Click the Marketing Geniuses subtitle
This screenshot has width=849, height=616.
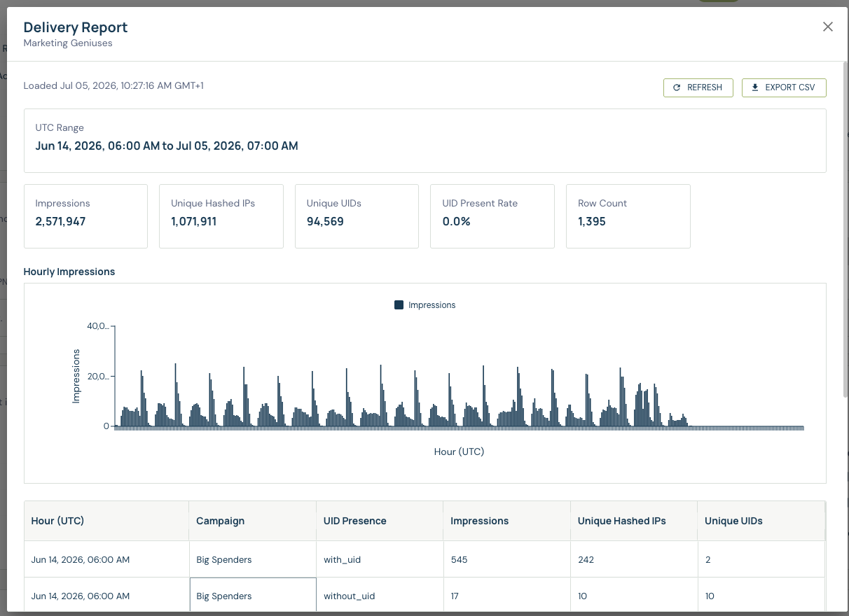point(68,43)
